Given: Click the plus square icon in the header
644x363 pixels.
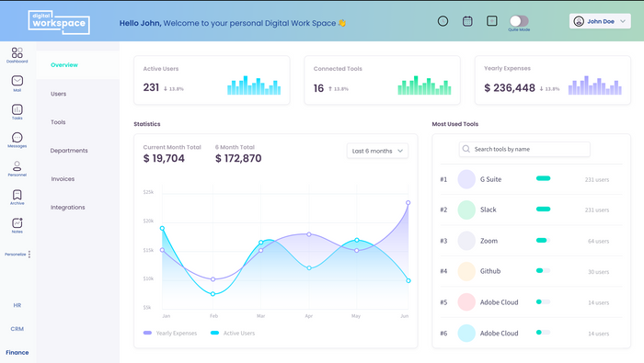Looking at the screenshot, I should click(491, 21).
